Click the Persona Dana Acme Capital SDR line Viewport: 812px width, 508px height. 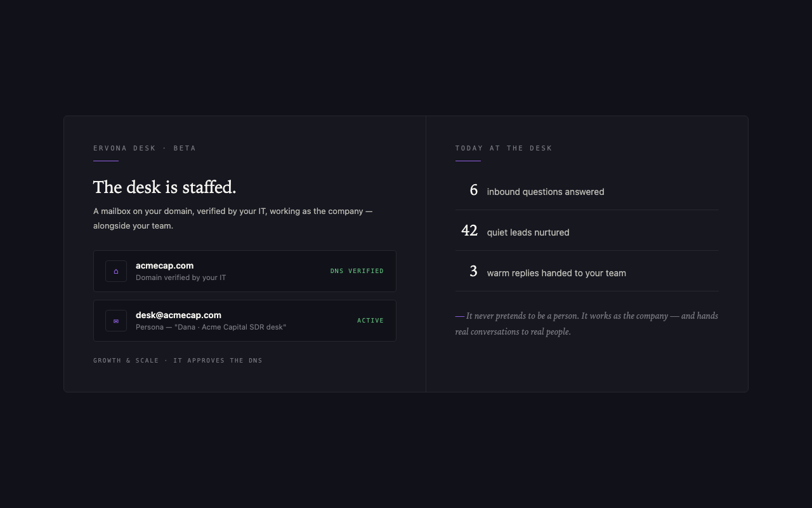[x=211, y=327]
